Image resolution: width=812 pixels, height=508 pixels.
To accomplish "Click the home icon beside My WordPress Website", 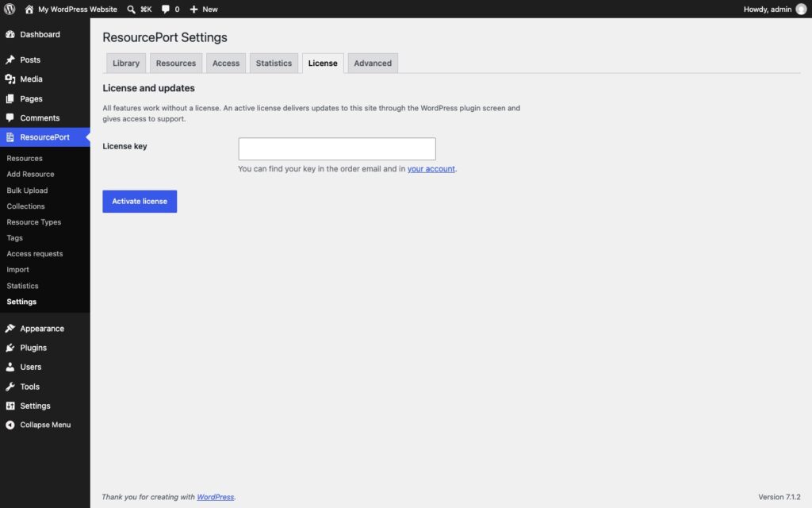I will tap(29, 10).
